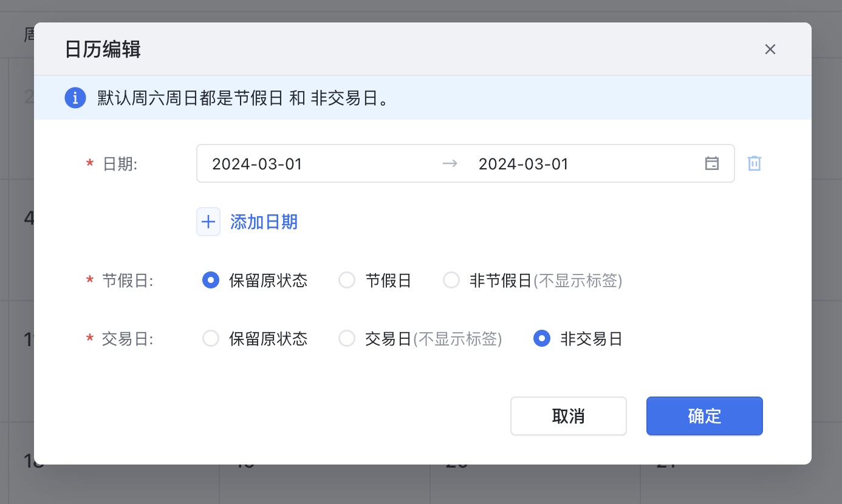Image resolution: width=842 pixels, height=504 pixels.
Task: Click the start date 2024-03-01 field
Action: pos(257,164)
